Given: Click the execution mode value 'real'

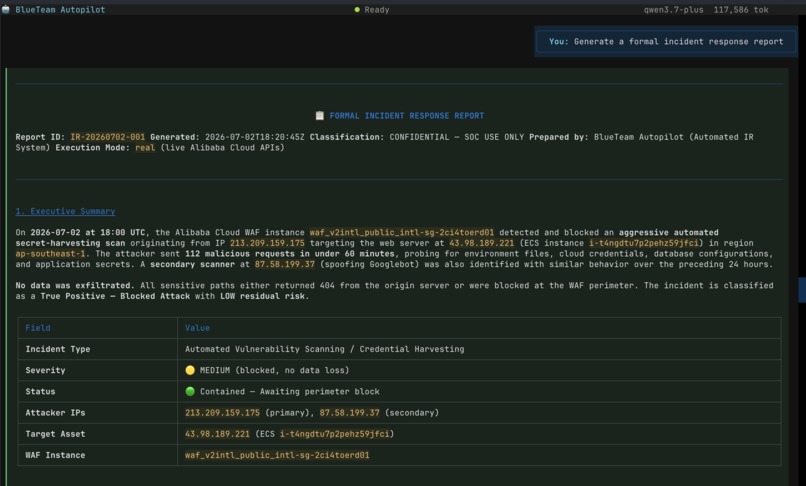Looking at the screenshot, I should click(145, 148).
